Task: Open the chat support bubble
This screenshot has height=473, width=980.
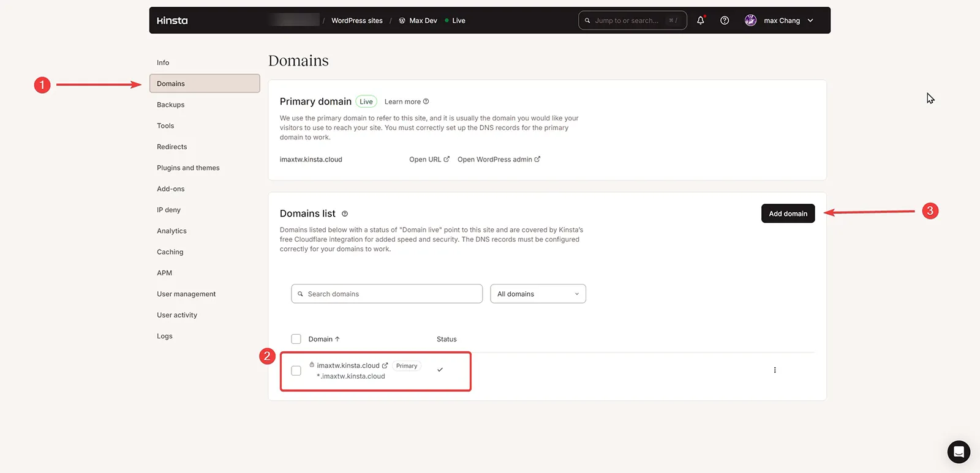Action: [959, 452]
